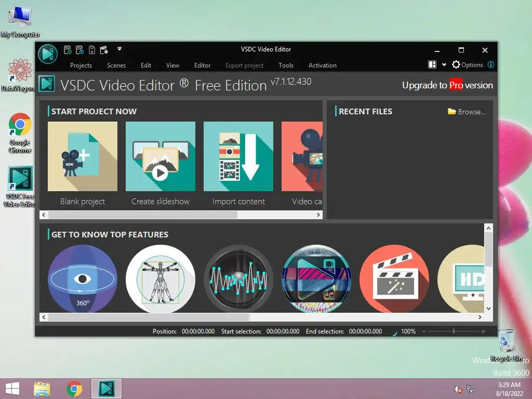
Task: Select the Google Chrome desktop shortcut
Action: coord(20,132)
